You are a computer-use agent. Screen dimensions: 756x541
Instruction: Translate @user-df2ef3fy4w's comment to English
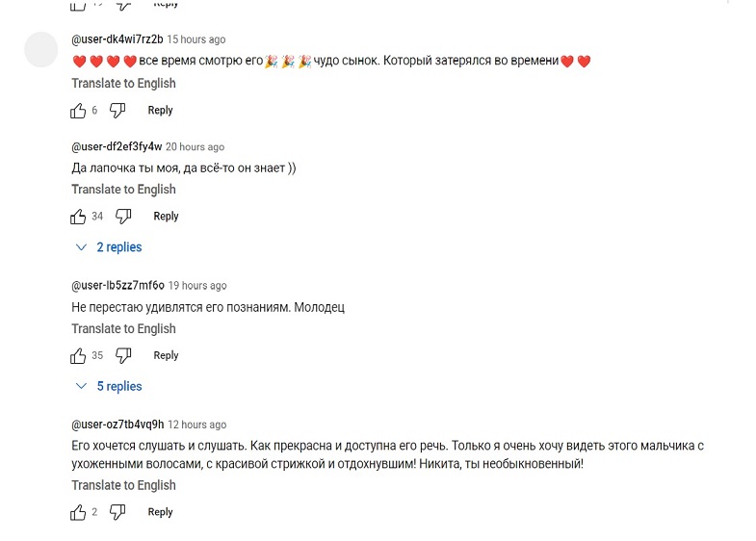pyautogui.click(x=123, y=190)
